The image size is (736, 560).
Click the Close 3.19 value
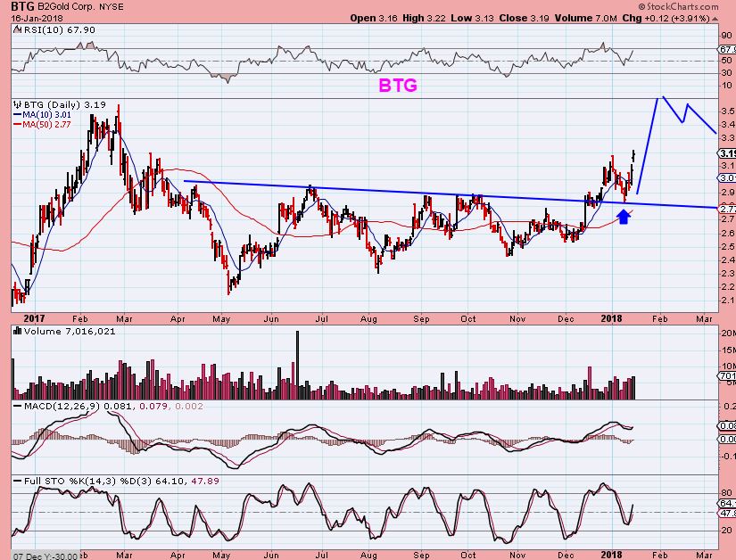524,19
